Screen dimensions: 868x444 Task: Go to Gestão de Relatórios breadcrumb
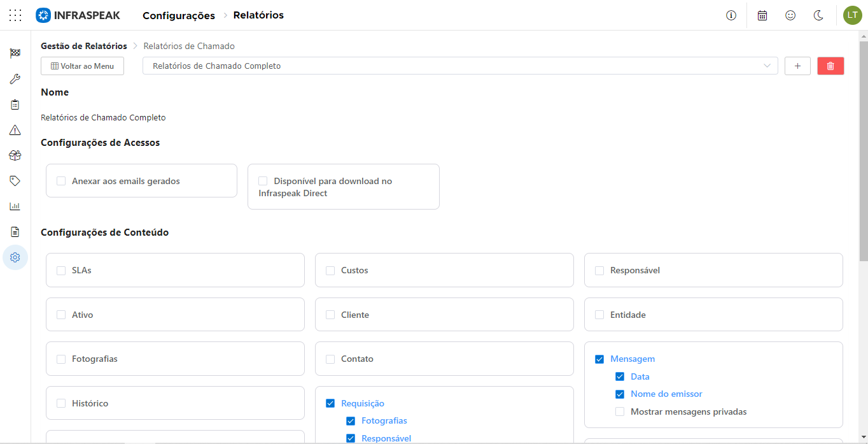point(84,46)
